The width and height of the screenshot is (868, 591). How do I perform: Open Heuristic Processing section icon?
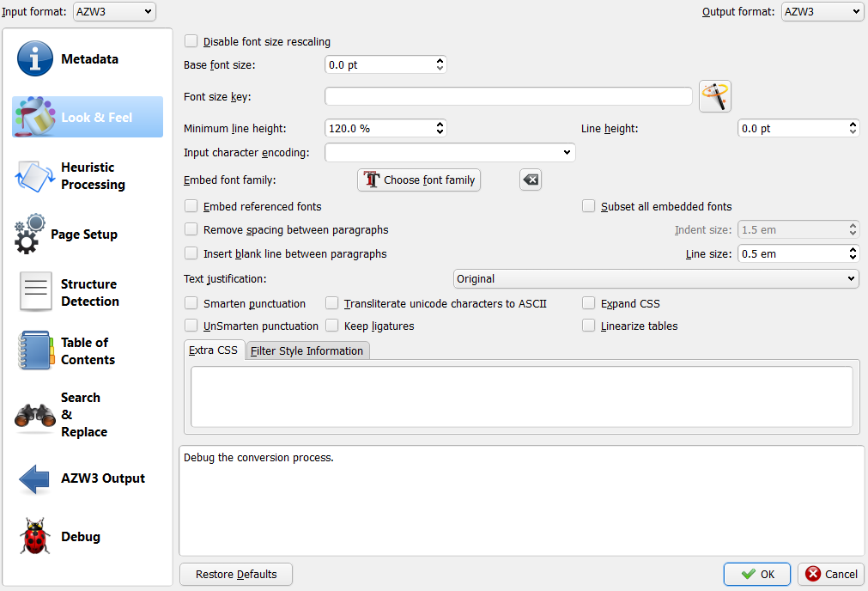coord(35,176)
